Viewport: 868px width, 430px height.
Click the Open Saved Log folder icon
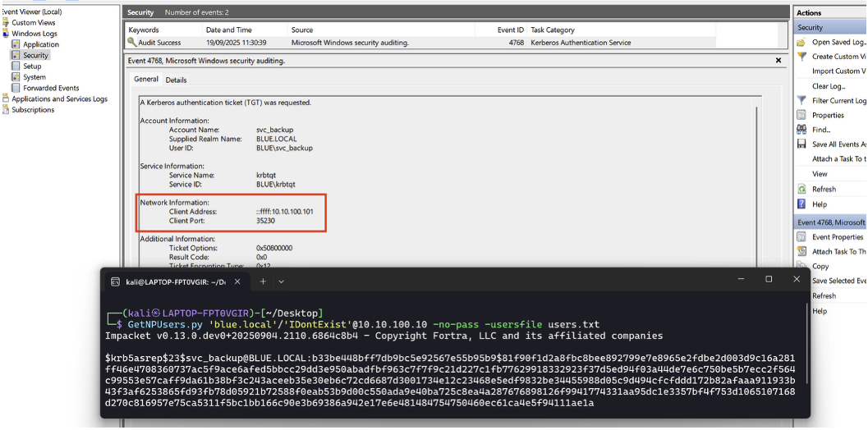(801, 42)
